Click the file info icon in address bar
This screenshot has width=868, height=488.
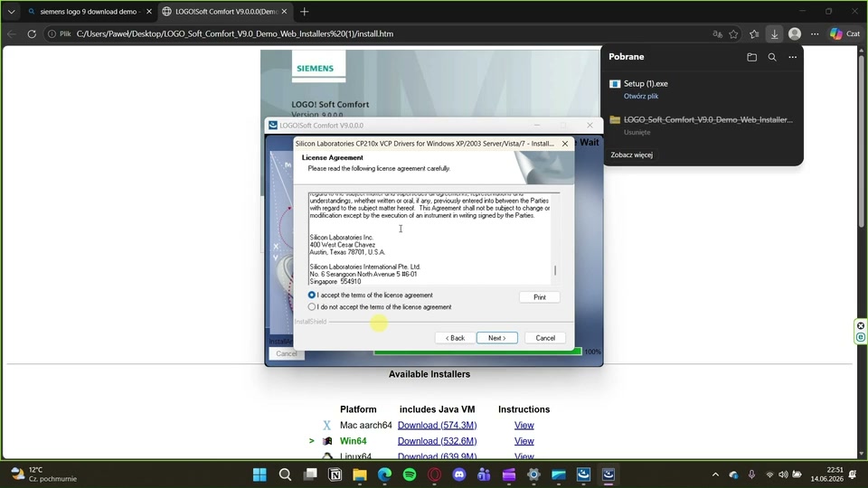[52, 33]
